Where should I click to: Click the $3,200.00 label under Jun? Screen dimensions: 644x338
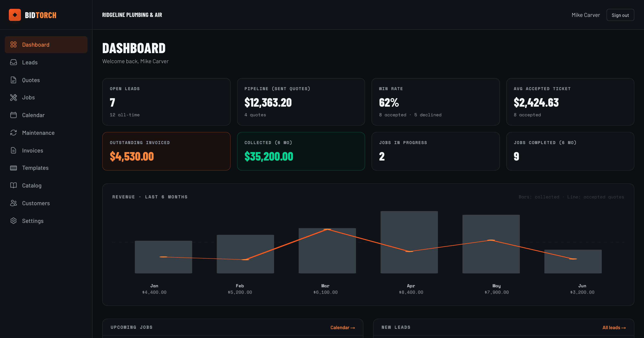tap(582, 292)
